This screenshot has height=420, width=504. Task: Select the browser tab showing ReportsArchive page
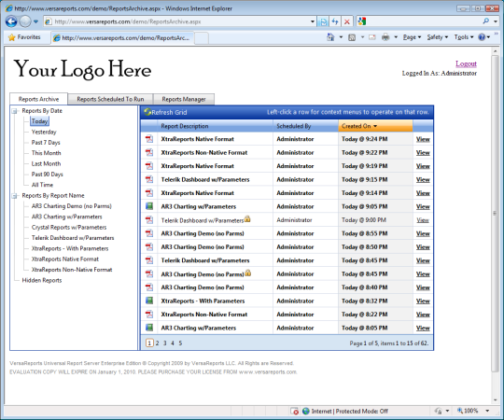[x=122, y=38]
